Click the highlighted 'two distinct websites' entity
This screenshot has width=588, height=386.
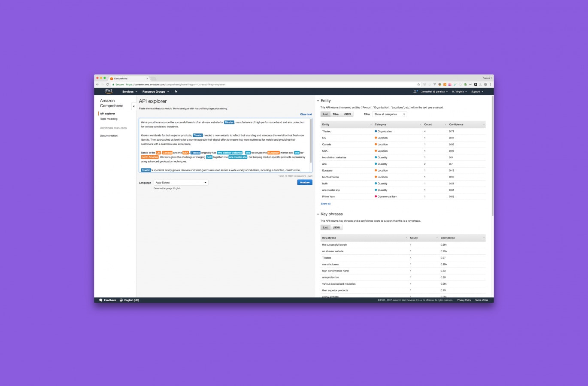tap(230, 153)
